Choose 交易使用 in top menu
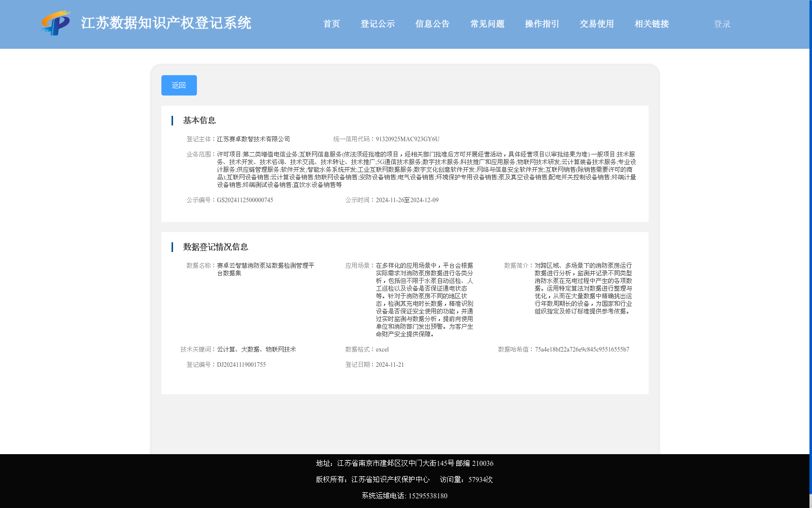 [x=597, y=24]
